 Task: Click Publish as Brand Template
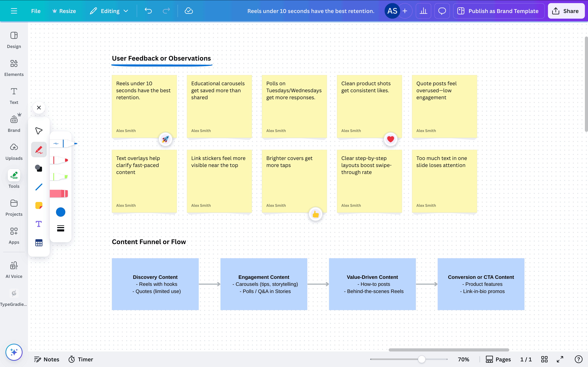point(499,11)
